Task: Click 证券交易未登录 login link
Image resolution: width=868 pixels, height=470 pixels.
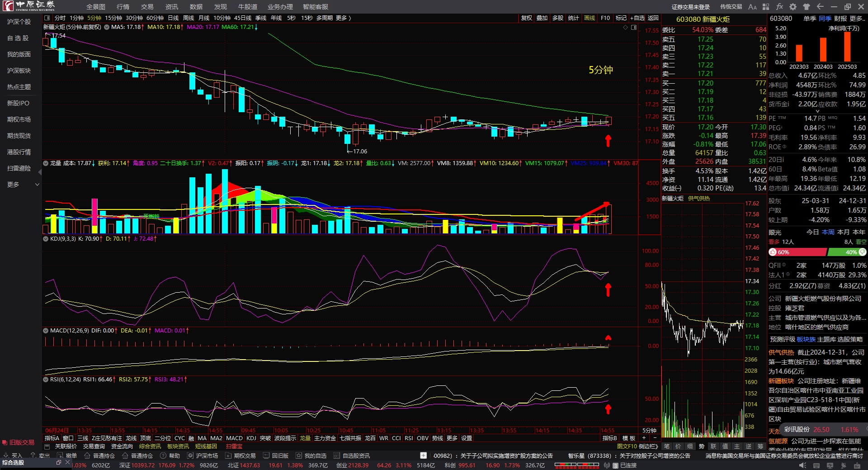Action: click(x=691, y=7)
